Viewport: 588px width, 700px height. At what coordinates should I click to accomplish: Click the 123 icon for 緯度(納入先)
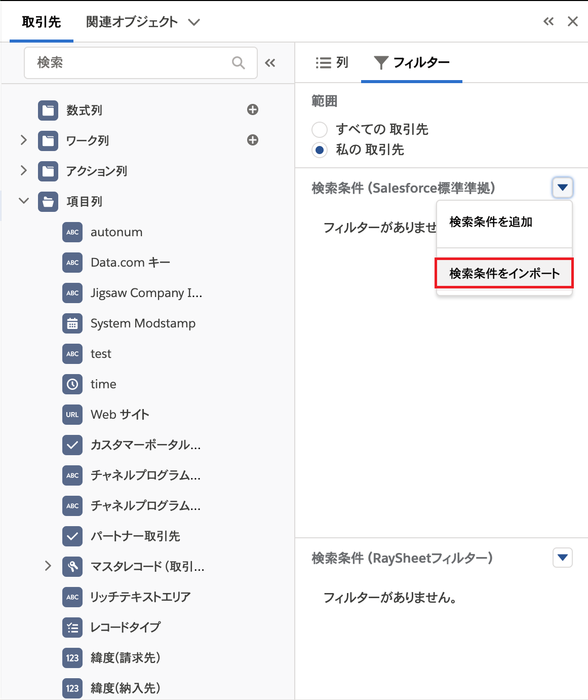click(72, 688)
